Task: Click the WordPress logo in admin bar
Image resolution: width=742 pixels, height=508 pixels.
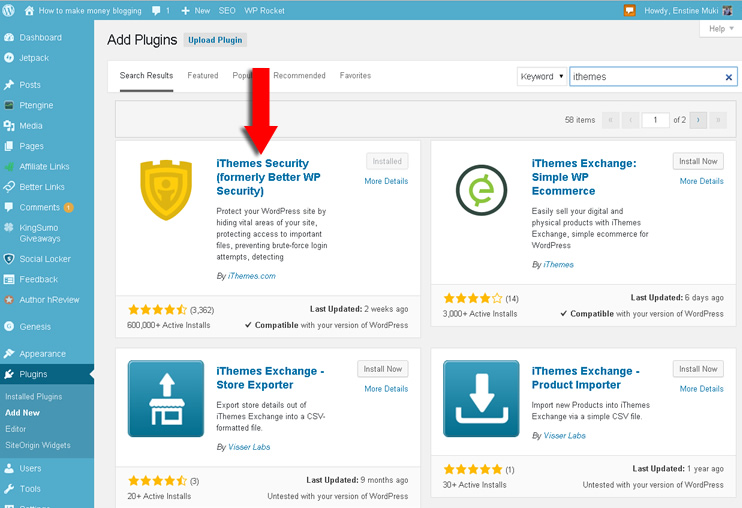Action: click(x=9, y=10)
